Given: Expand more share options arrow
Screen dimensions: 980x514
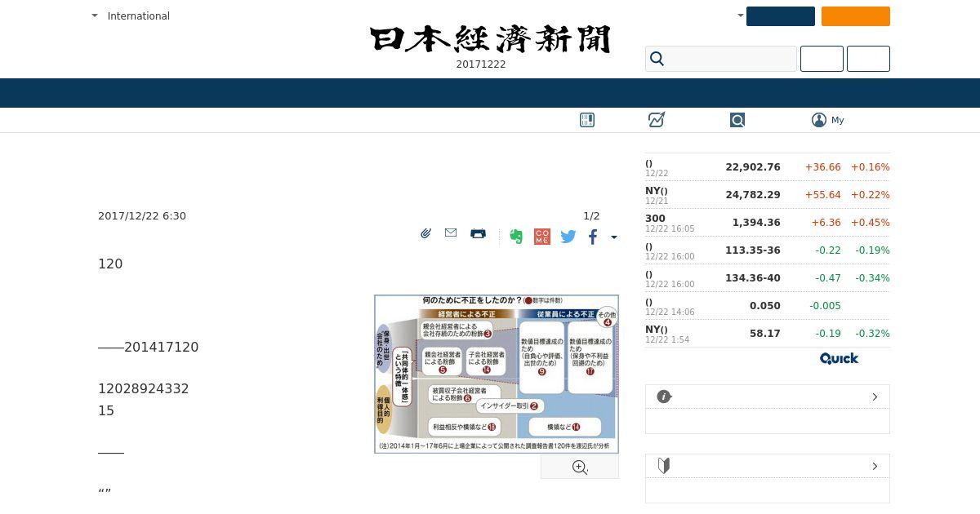Looking at the screenshot, I should click(614, 237).
